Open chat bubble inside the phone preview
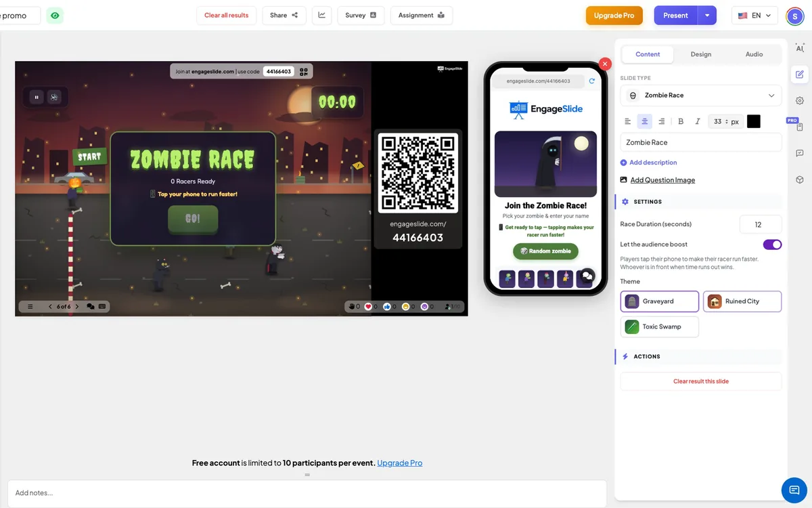Screen dimensions: 812x508 587,276
